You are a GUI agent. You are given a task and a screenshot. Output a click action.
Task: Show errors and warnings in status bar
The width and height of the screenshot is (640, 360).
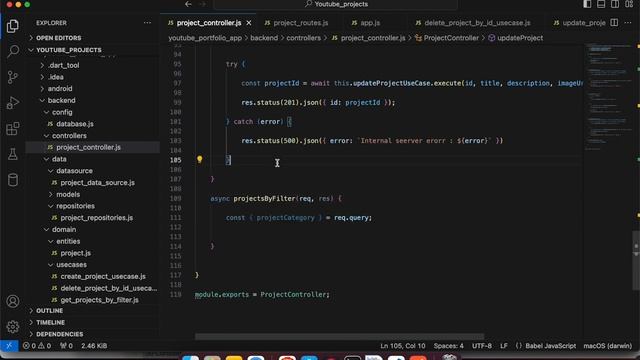(37, 346)
